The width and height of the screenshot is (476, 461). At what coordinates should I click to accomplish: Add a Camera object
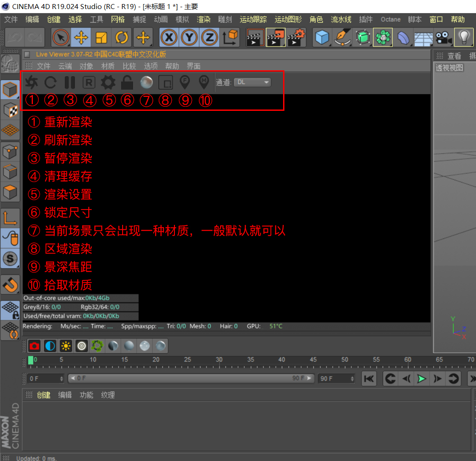click(444, 38)
